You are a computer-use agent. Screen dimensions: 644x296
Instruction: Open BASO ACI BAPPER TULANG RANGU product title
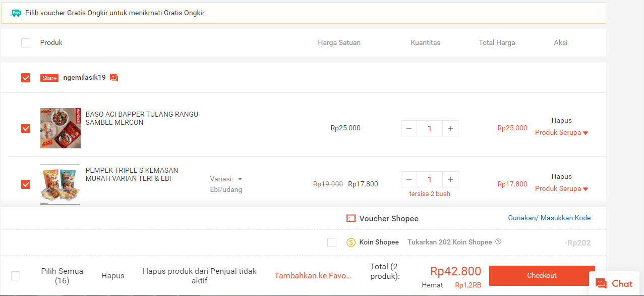[142, 118]
